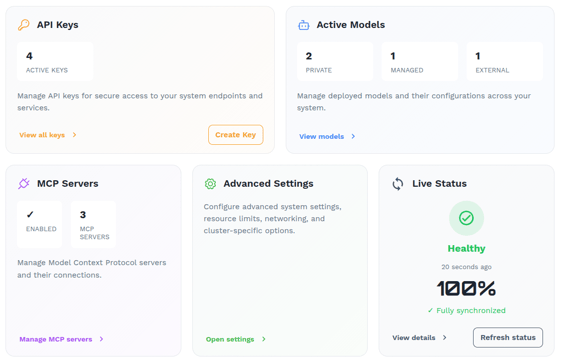Click the MCP Servers card title
Viewport: 562px width, 363px height.
[x=67, y=183]
